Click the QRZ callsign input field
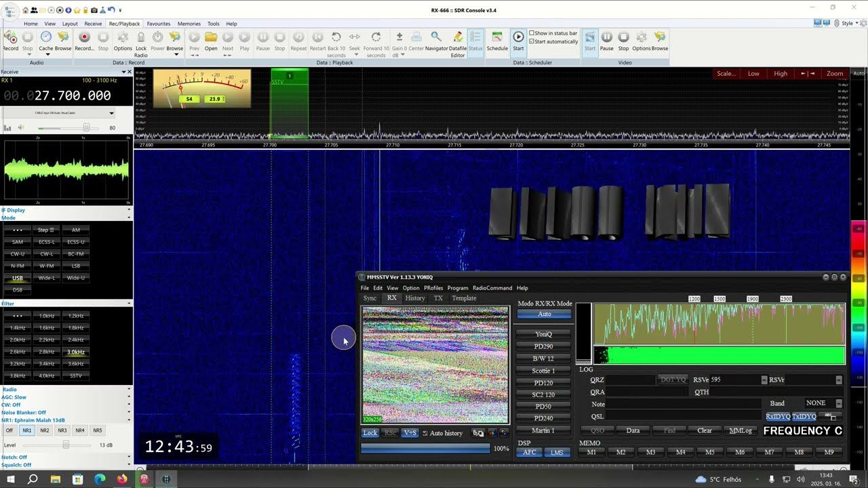Viewport: 868px width, 488px height. (x=629, y=380)
